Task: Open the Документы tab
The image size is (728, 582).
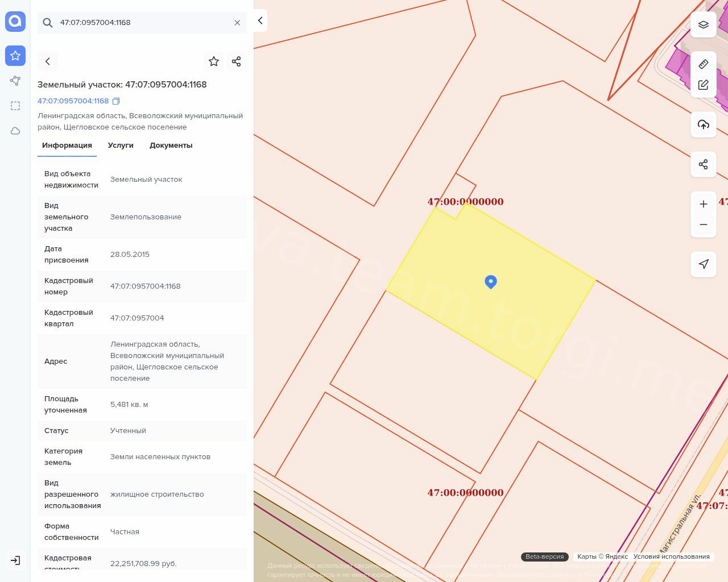Action: (x=171, y=145)
